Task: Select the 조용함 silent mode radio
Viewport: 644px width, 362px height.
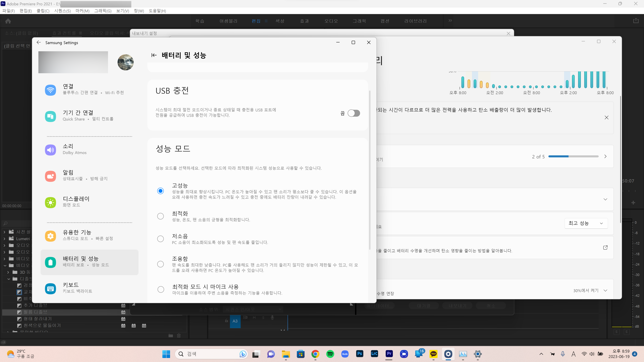Action: tap(160, 264)
